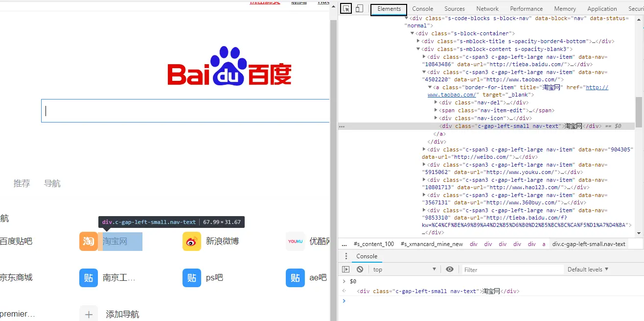This screenshot has width=644, height=321.
Task: Open the 淘宝网 navigation link text
Action: click(x=115, y=241)
